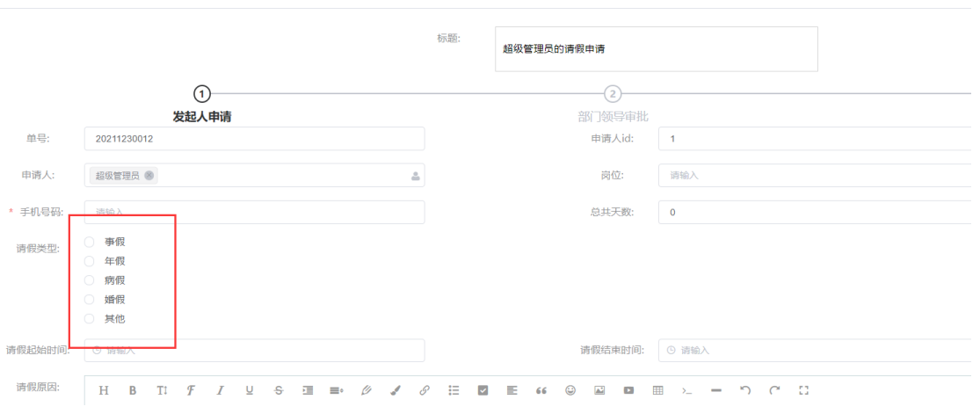Screen dimensions: 980x414
Task: Open the emoji picker
Action: [570, 390]
